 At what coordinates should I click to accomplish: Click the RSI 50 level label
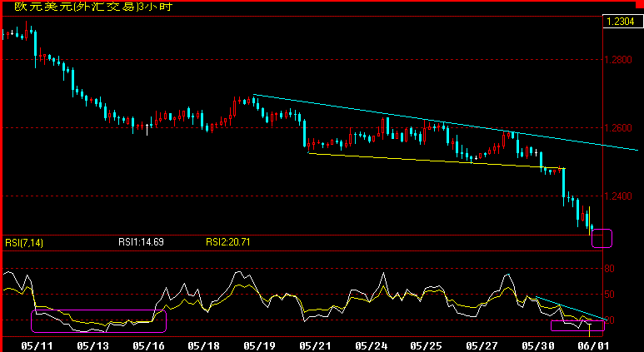tap(610, 294)
